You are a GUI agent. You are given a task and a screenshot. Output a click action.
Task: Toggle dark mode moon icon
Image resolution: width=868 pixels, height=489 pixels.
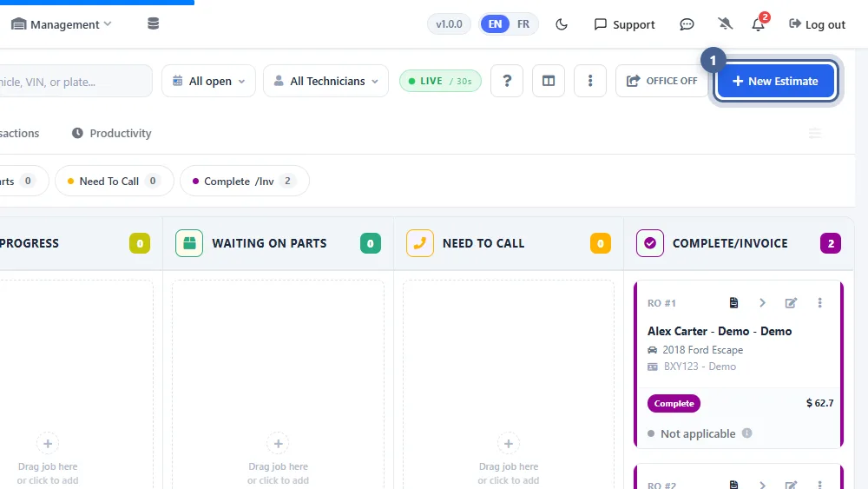click(x=562, y=24)
